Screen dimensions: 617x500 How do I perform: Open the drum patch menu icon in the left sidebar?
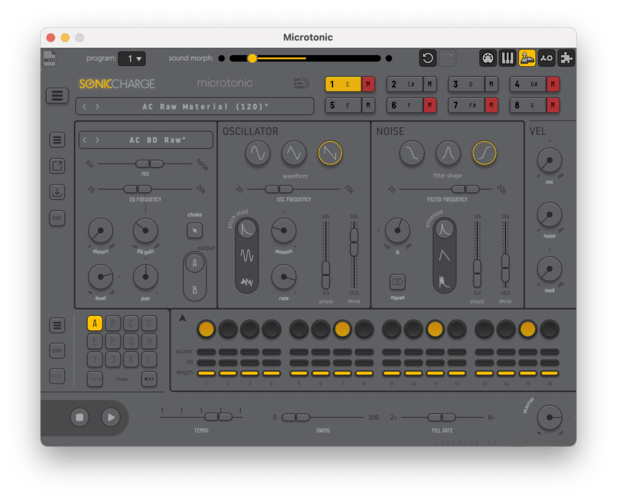pyautogui.click(x=57, y=140)
